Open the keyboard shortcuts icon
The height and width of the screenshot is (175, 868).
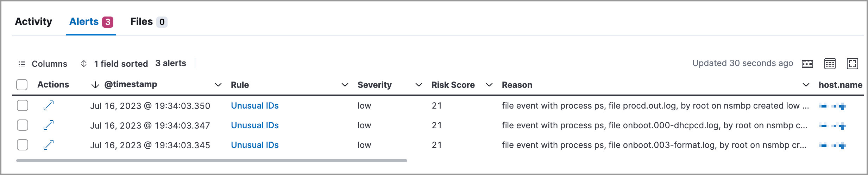point(807,64)
